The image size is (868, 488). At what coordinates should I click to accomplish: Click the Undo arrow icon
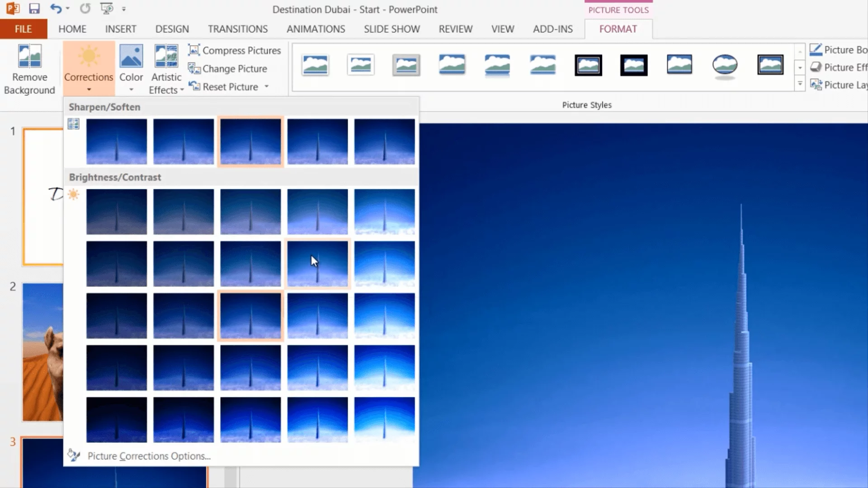(x=55, y=9)
